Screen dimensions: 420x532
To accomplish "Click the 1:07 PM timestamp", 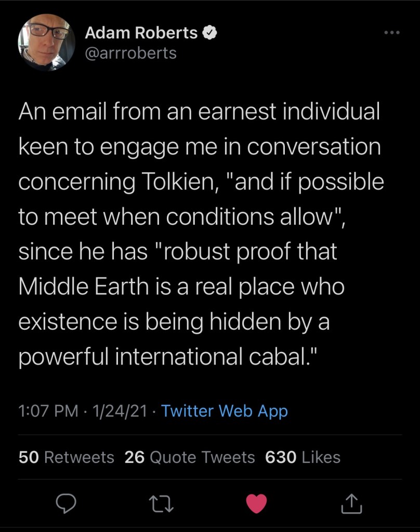I will click(48, 411).
